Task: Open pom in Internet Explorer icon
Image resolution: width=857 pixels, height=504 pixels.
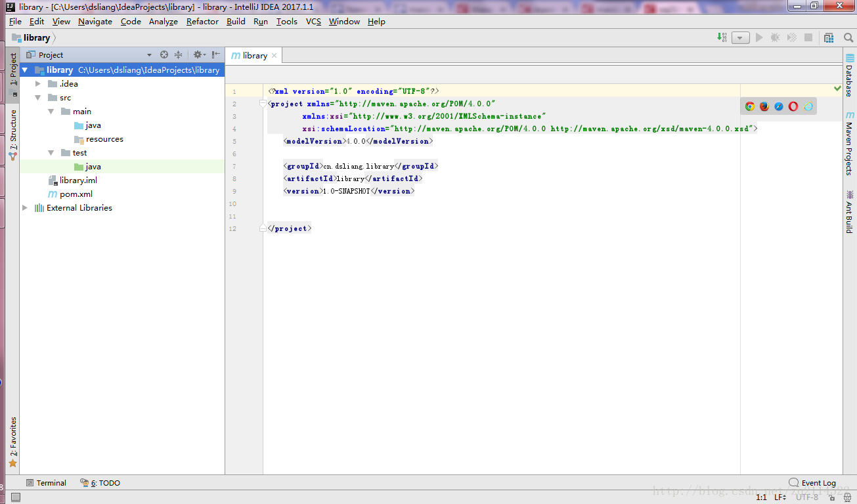Action: click(808, 106)
